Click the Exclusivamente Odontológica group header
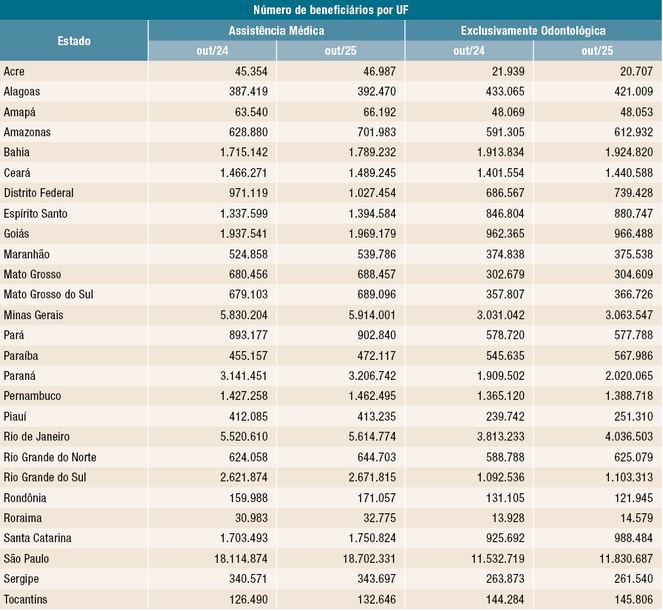 [532, 31]
